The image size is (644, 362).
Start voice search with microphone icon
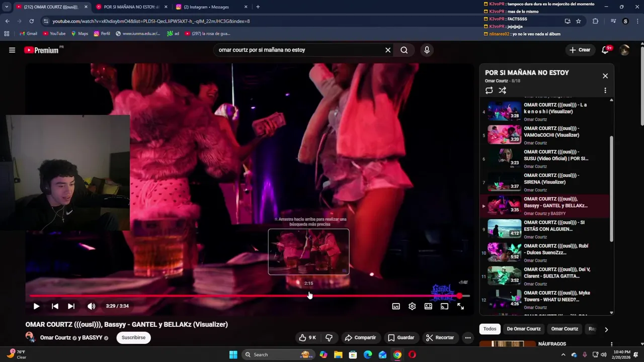pos(427,50)
